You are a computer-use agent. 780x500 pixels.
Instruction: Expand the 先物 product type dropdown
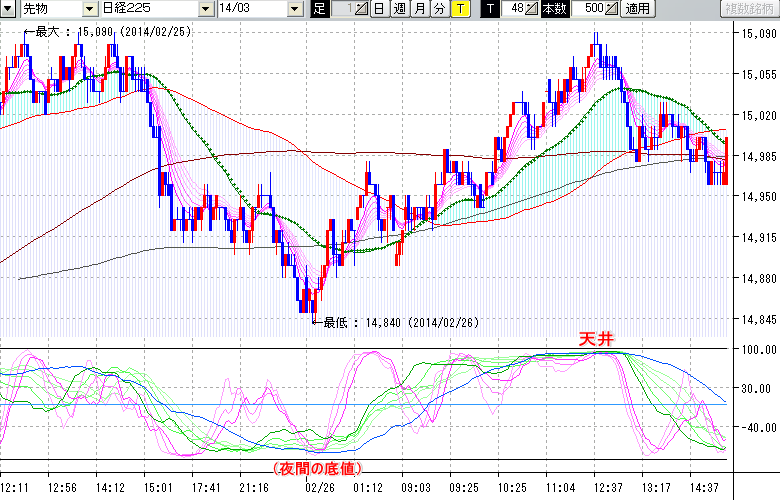[90, 9]
